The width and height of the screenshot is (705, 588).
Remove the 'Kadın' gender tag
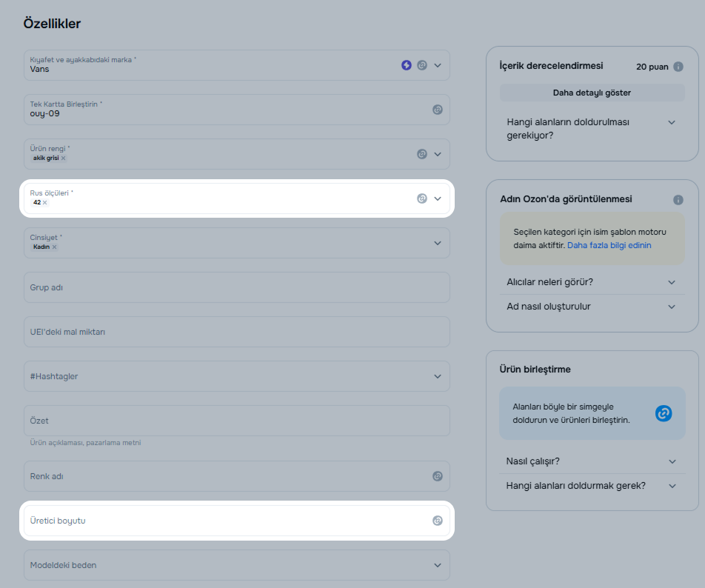[x=55, y=247]
